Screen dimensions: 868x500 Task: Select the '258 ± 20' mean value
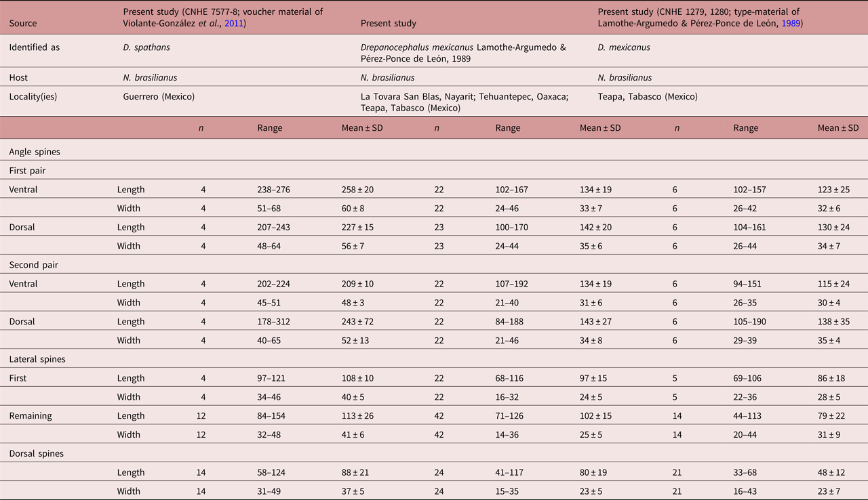(357, 190)
